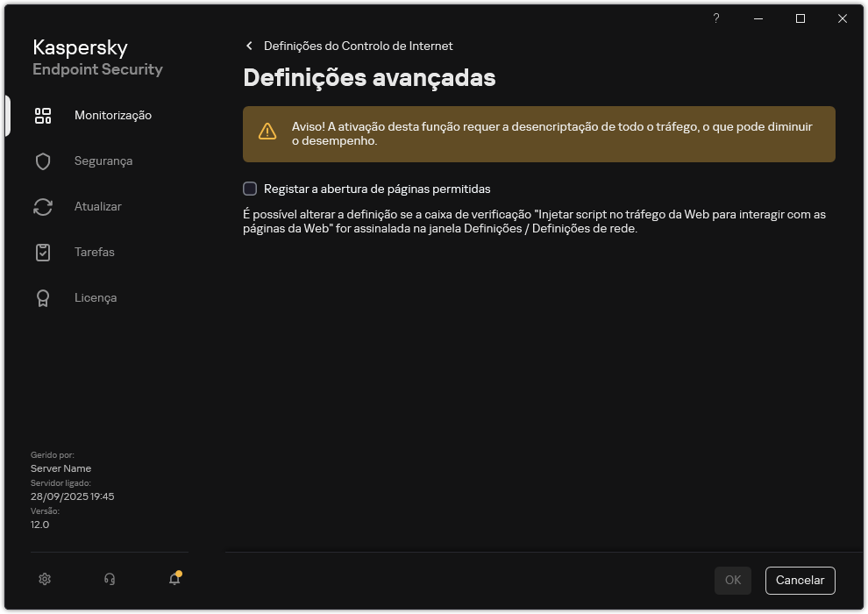The height and width of the screenshot is (614, 868).
Task: Click the warning triangle in the banner
Action: [x=267, y=129]
